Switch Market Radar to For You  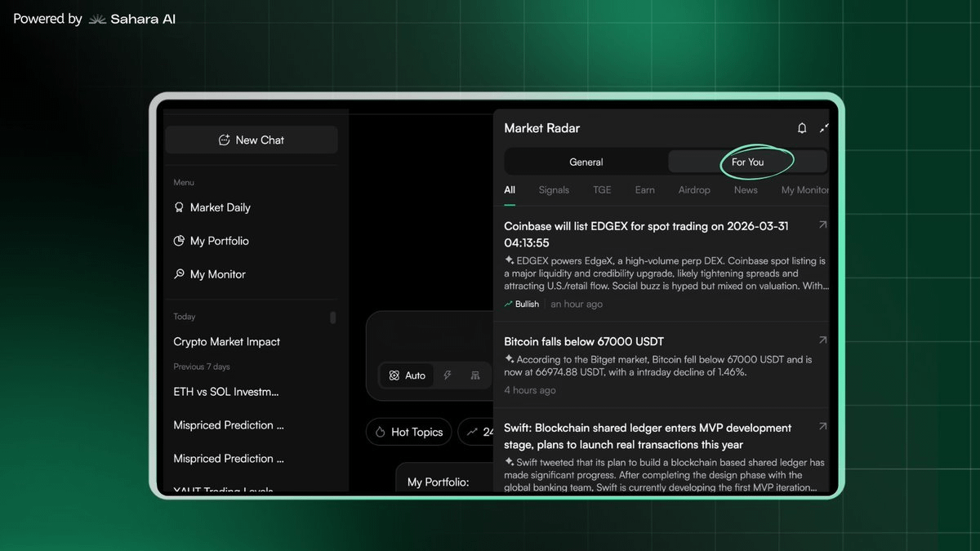pos(747,162)
